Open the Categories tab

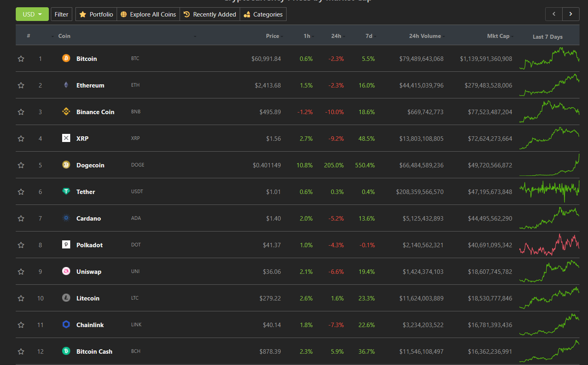[x=263, y=14]
